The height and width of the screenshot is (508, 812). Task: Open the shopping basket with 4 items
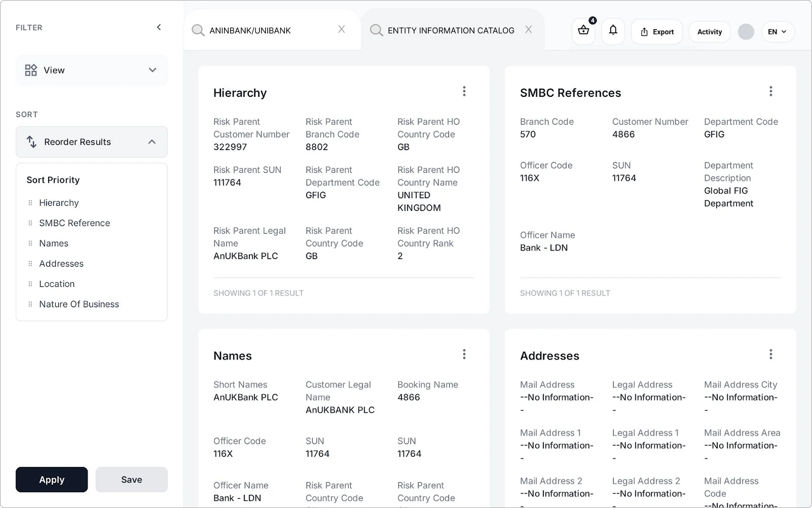coord(583,31)
